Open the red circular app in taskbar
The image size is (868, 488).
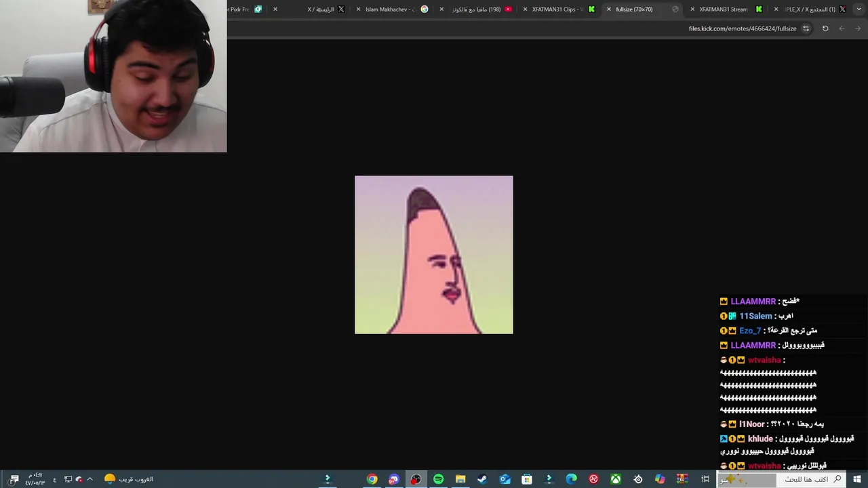tap(593, 479)
